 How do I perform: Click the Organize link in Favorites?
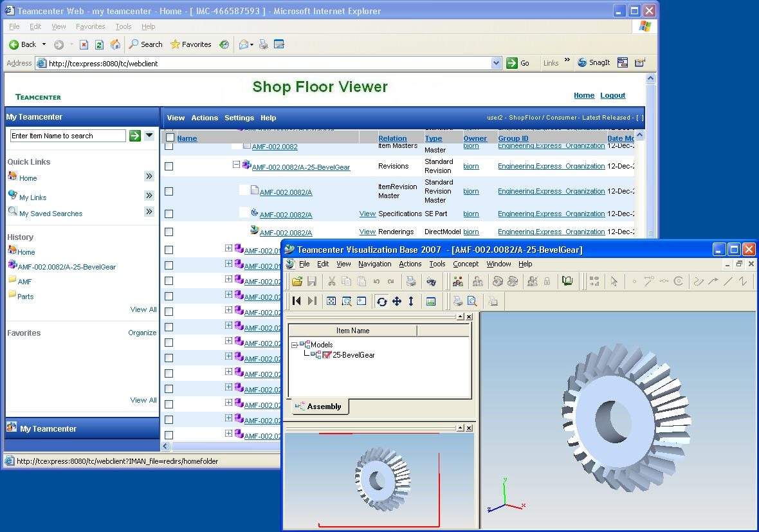(142, 333)
